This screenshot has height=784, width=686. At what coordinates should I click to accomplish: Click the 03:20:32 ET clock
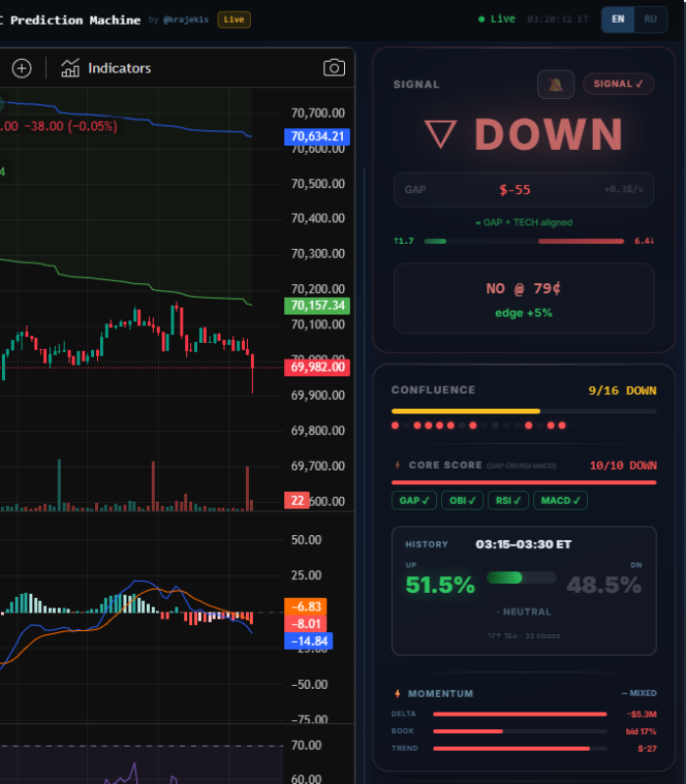[x=558, y=19]
